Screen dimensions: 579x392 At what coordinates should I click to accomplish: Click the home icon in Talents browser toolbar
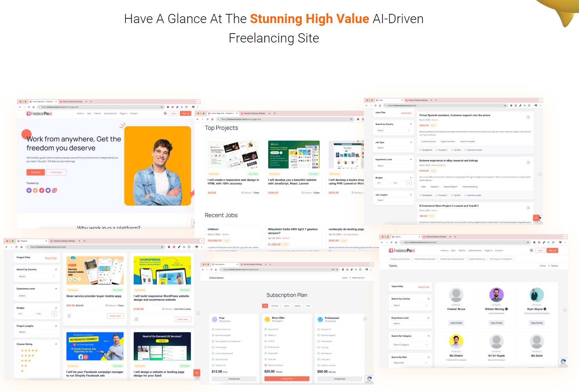pos(396,242)
